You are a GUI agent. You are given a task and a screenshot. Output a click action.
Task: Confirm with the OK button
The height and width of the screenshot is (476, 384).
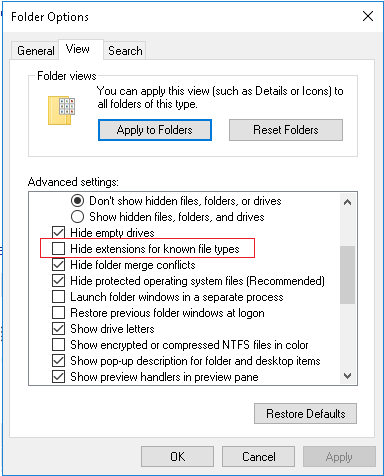(177, 457)
